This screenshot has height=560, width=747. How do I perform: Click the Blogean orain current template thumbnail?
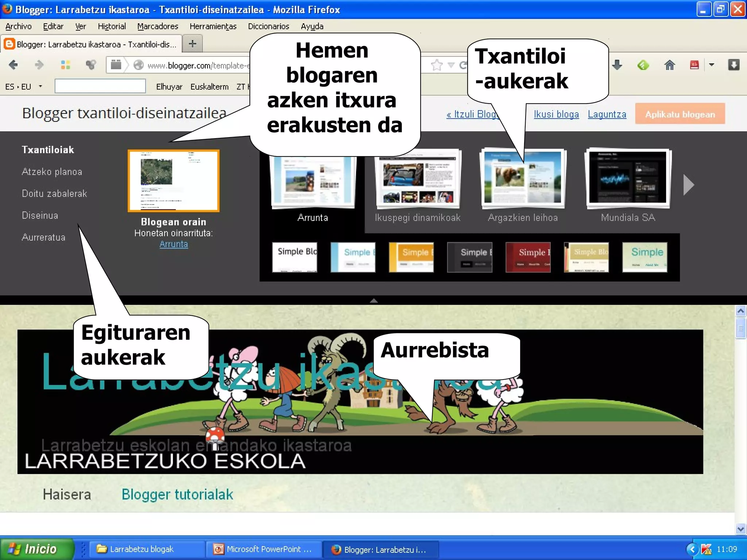pos(174,180)
